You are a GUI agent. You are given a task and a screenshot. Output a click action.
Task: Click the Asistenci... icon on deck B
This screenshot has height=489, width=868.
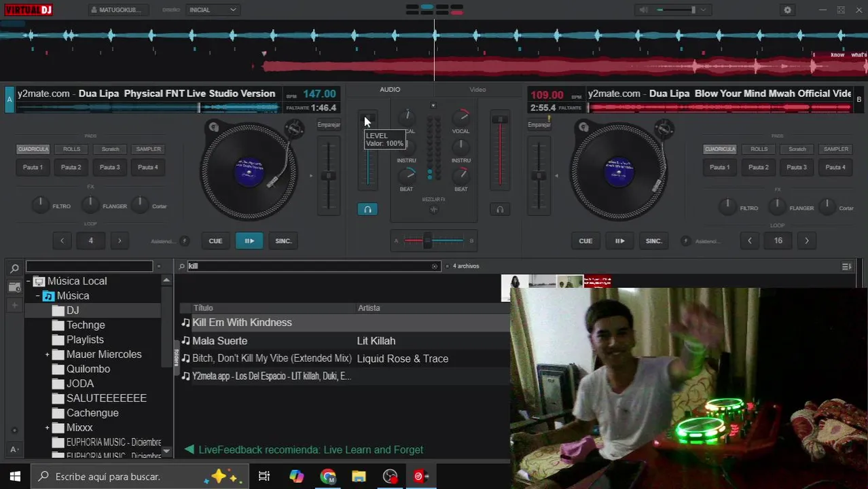(686, 240)
